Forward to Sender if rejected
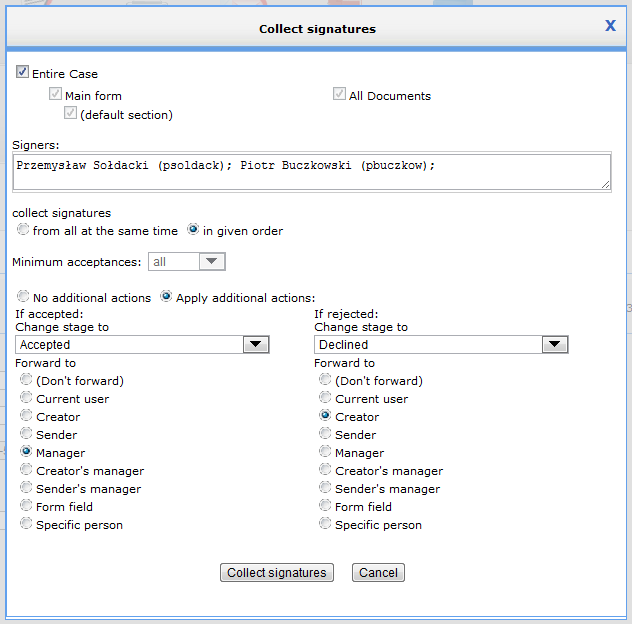 325,434
